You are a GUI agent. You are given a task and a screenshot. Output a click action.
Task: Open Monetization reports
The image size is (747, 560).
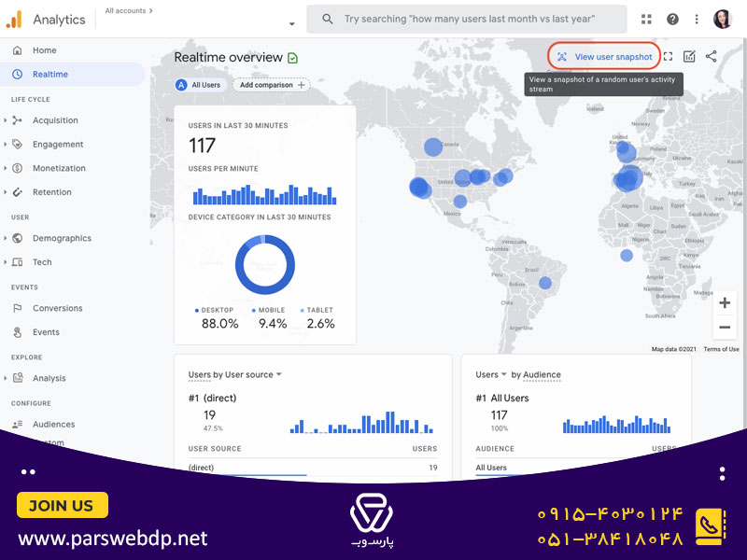pyautogui.click(x=59, y=168)
